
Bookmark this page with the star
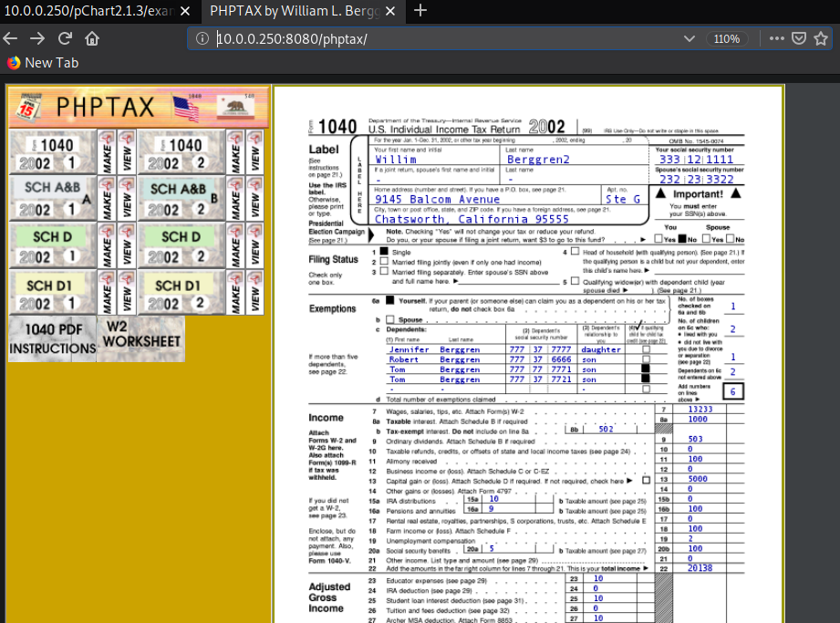(819, 38)
